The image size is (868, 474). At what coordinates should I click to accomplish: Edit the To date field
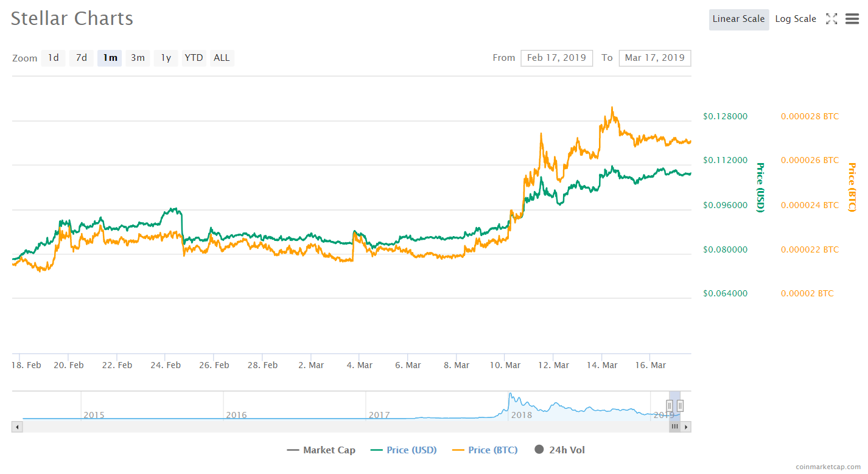[x=654, y=58]
